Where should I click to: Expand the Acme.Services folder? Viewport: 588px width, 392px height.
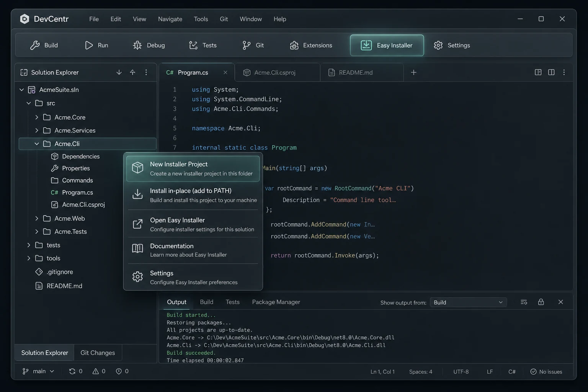(37, 130)
